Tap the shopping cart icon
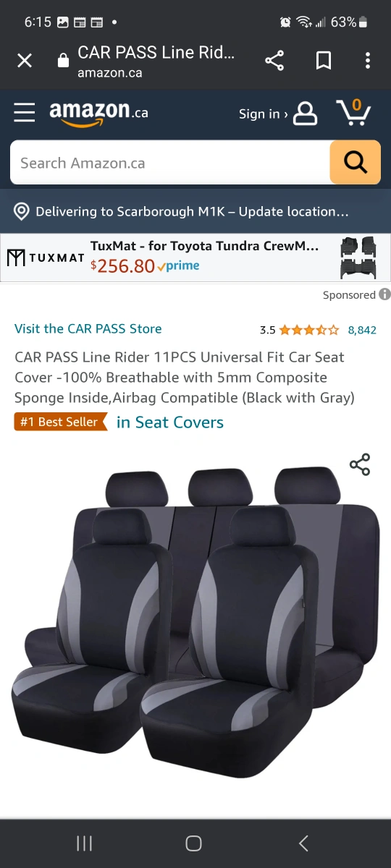391x868 pixels. tap(353, 112)
